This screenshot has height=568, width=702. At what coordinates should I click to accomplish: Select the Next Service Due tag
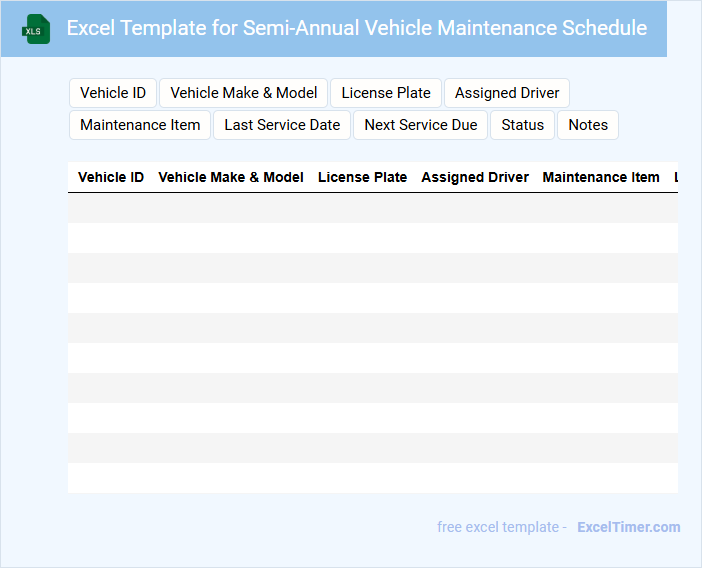coord(421,125)
